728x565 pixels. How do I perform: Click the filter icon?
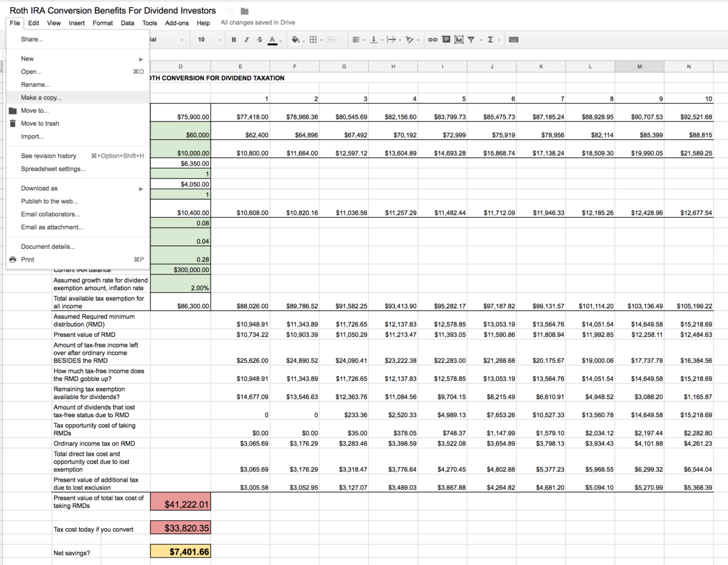[471, 40]
